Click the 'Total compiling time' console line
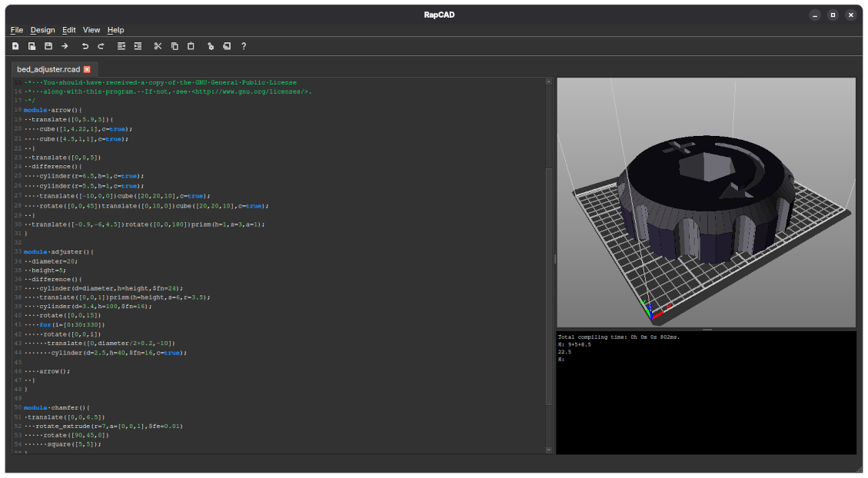868x478 pixels. [619, 337]
